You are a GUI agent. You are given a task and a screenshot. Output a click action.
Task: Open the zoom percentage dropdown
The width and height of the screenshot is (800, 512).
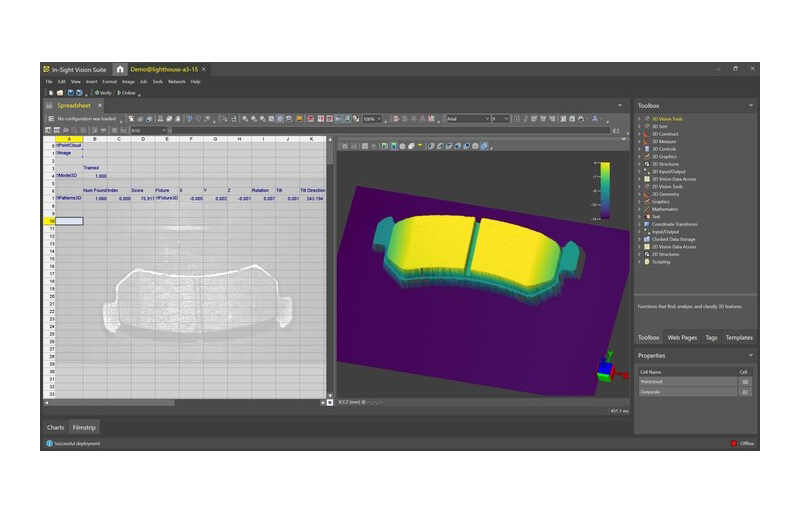372,119
